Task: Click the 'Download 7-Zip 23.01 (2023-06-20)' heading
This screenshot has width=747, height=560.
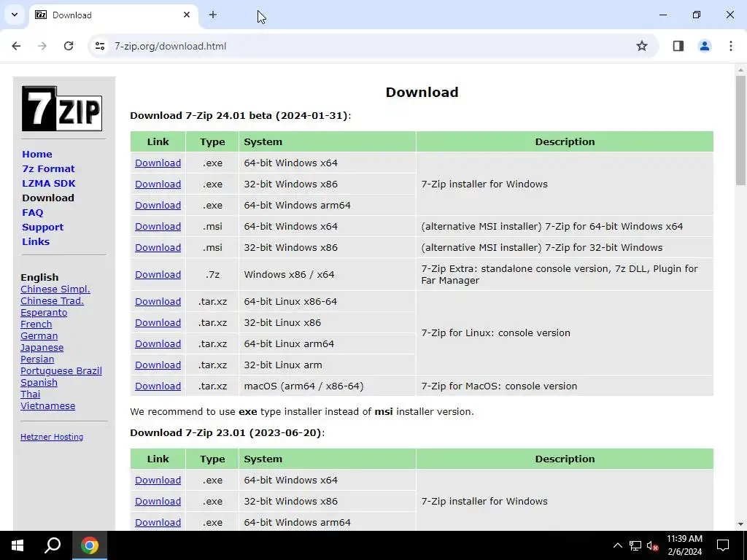Action: pyautogui.click(x=226, y=432)
